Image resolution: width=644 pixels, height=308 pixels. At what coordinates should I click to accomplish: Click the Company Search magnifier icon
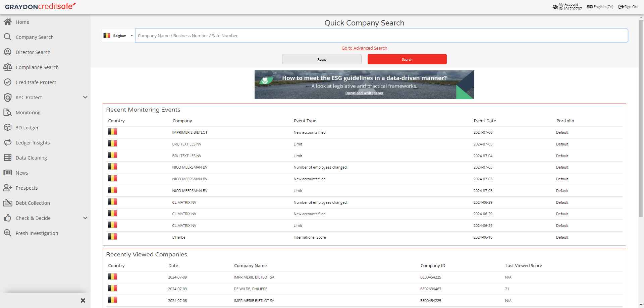coord(8,37)
